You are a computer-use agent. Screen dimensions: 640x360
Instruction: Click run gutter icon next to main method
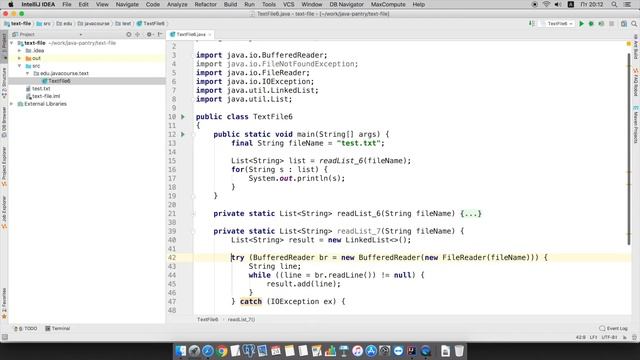(183, 134)
